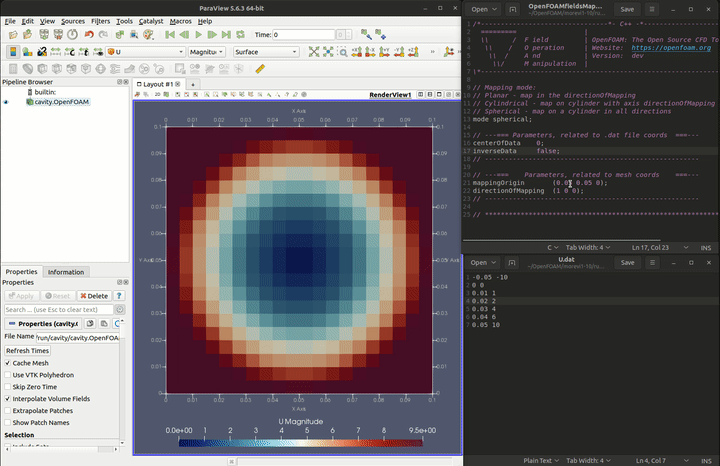Add a new layout tab
This screenshot has height=466, width=720.
(x=193, y=84)
